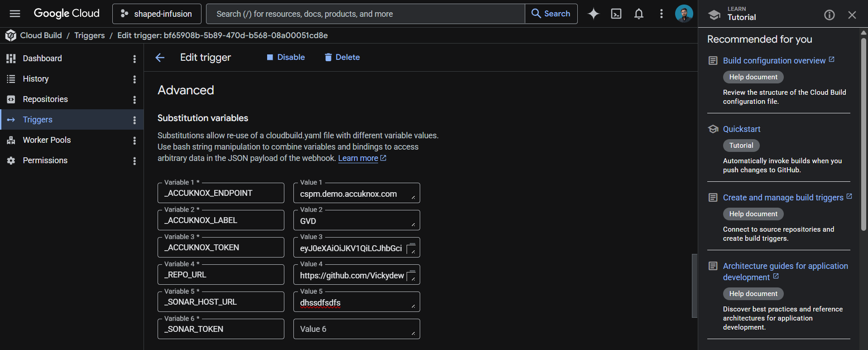This screenshot has height=350, width=868.
Task: Click the Cloud Build product icon
Action: (x=11, y=35)
